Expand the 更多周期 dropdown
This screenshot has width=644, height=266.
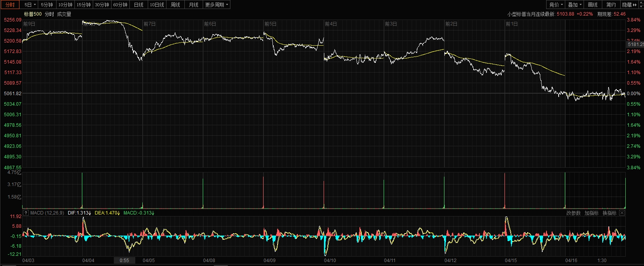pyautogui.click(x=216, y=5)
